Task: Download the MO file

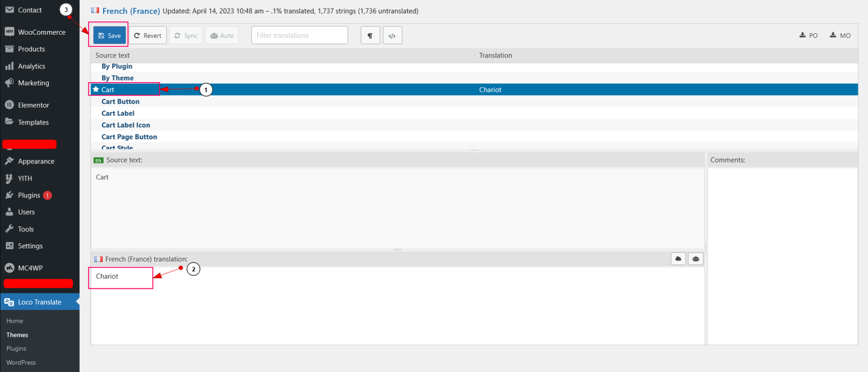Action: 840,35
